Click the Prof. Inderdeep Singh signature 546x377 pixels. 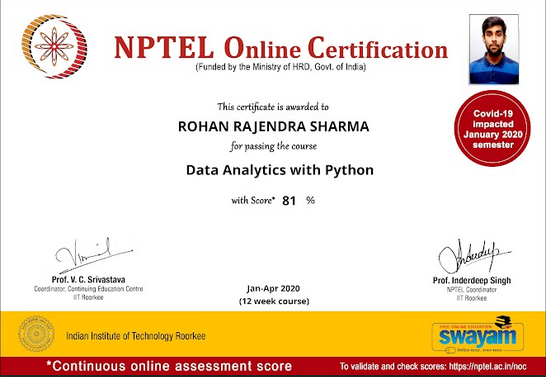pos(474,256)
